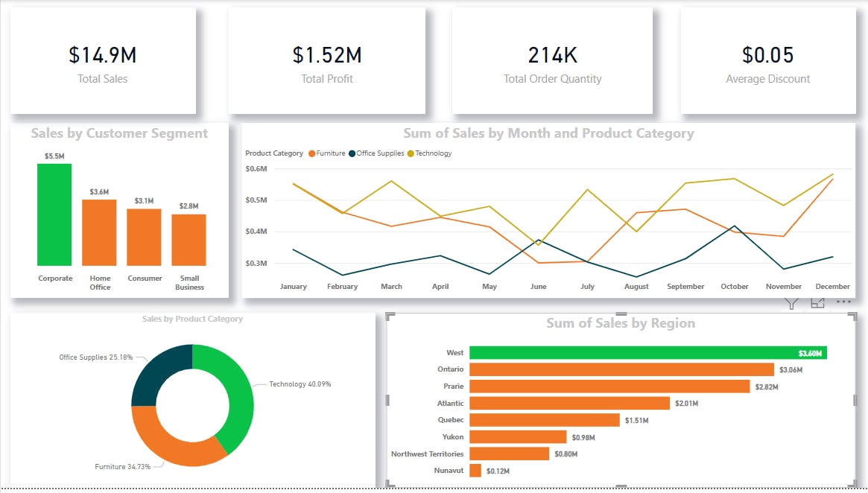The height and width of the screenshot is (493, 868).
Task: Click the Total Profit card
Action: click(327, 60)
